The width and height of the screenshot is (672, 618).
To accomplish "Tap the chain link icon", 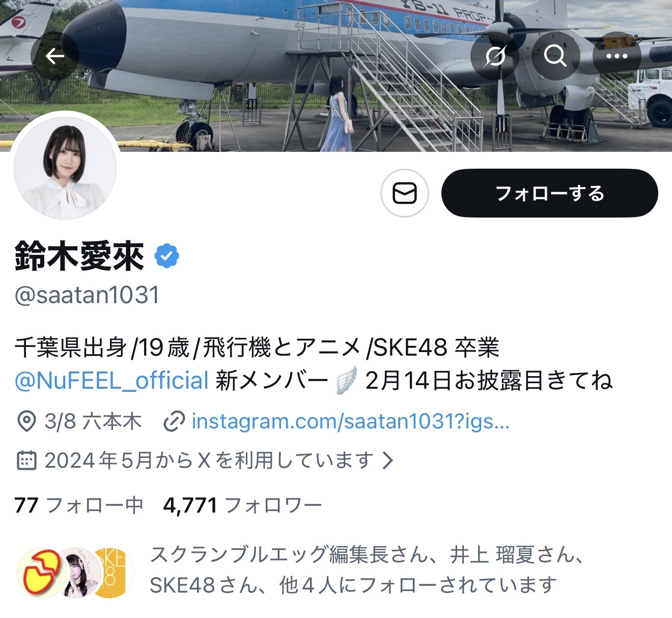I will (174, 422).
